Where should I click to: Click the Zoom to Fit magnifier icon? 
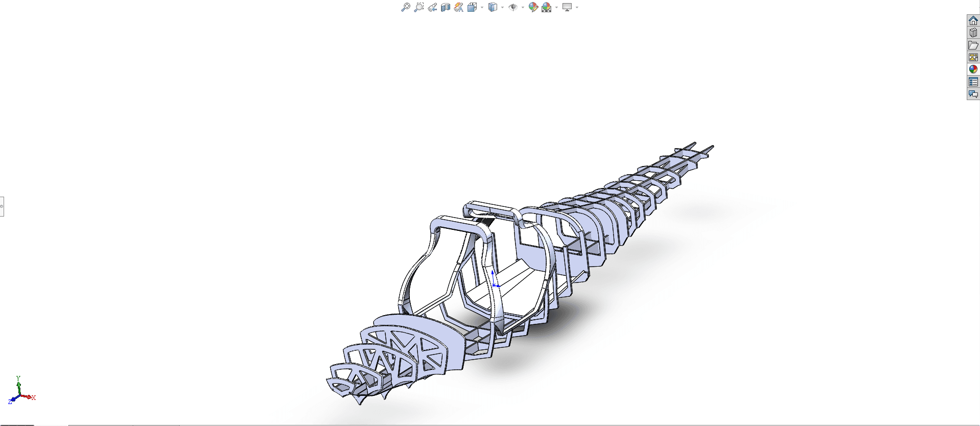(x=405, y=7)
